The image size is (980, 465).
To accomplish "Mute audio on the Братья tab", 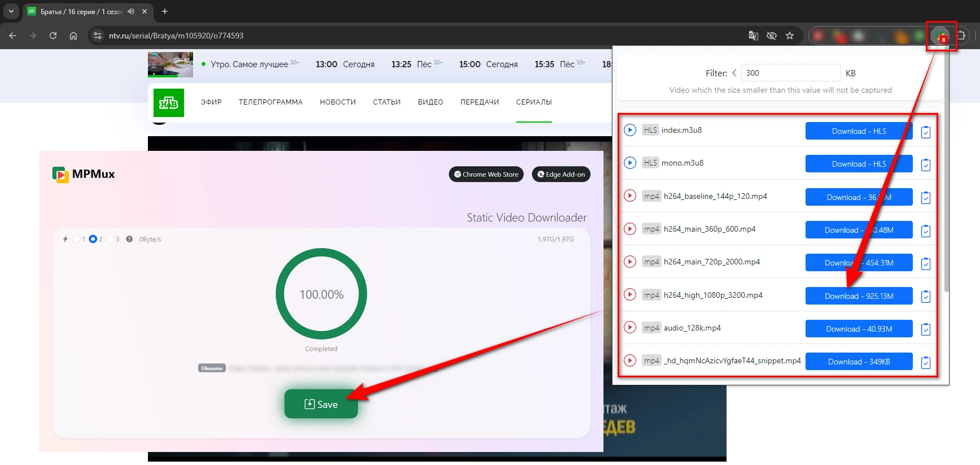I will tap(131, 11).
